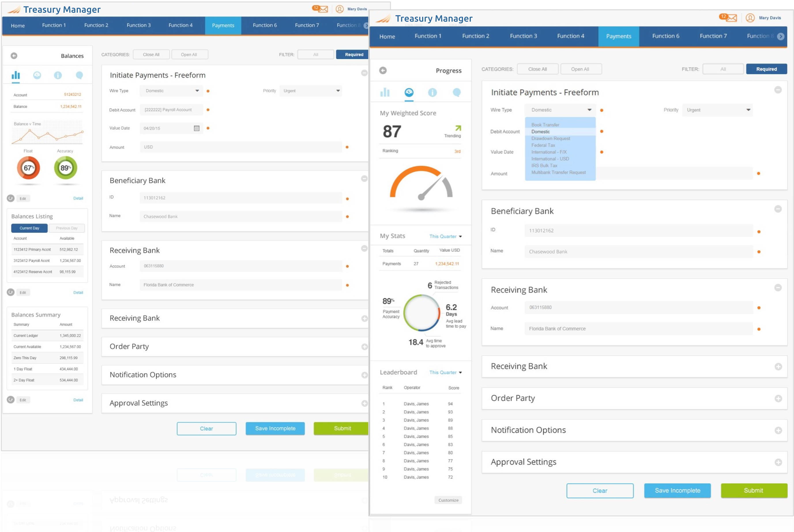Click the back arrow beside Balances heading
794x532 pixels.
tap(14, 56)
